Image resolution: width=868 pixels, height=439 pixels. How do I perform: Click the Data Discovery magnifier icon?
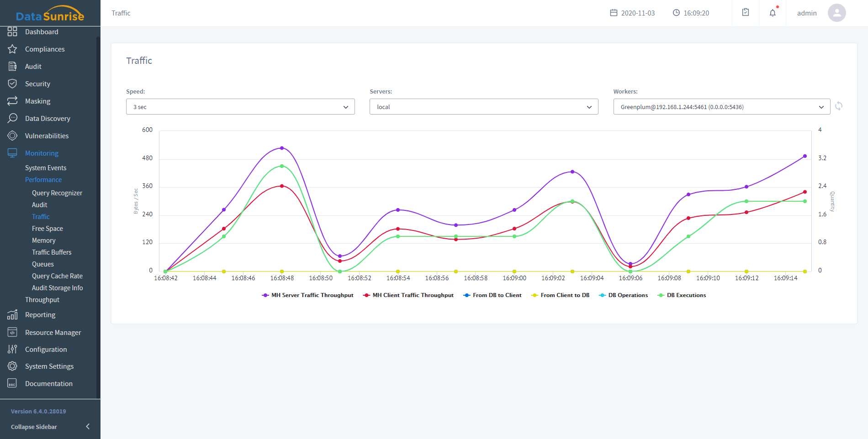[x=12, y=119]
